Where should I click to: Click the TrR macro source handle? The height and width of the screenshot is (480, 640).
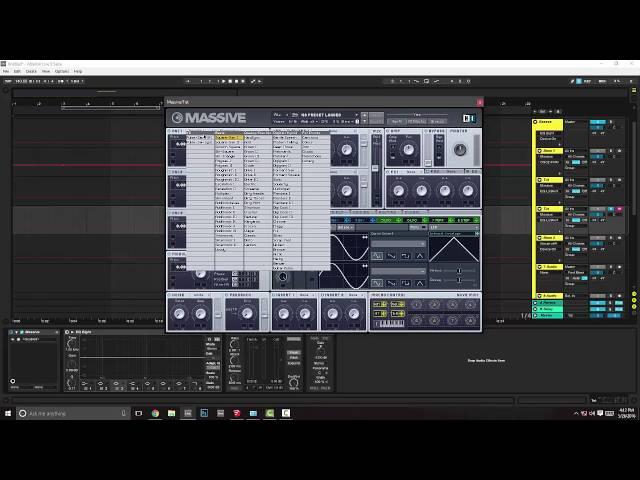click(402, 314)
